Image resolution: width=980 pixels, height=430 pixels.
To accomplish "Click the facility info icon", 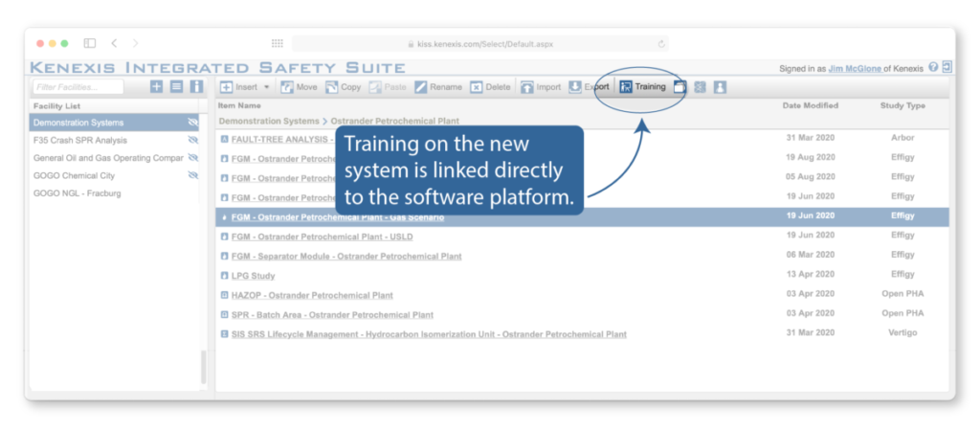I will 197,87.
